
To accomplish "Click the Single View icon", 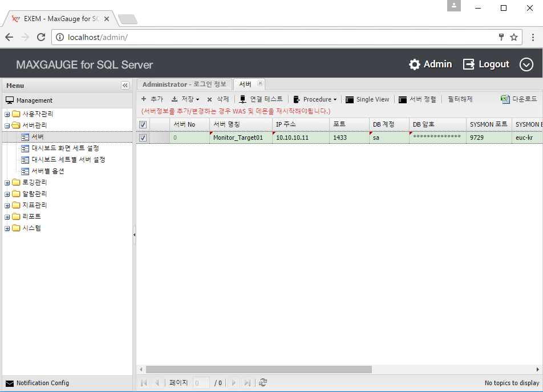I will (350, 100).
